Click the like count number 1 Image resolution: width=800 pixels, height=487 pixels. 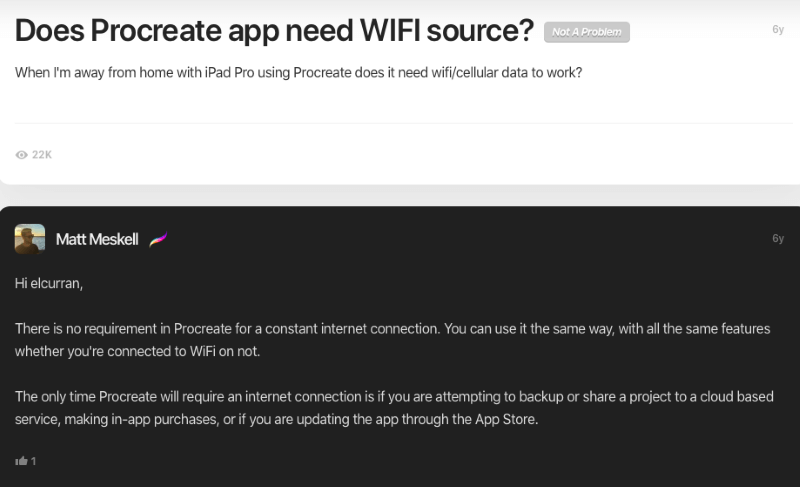point(33,461)
